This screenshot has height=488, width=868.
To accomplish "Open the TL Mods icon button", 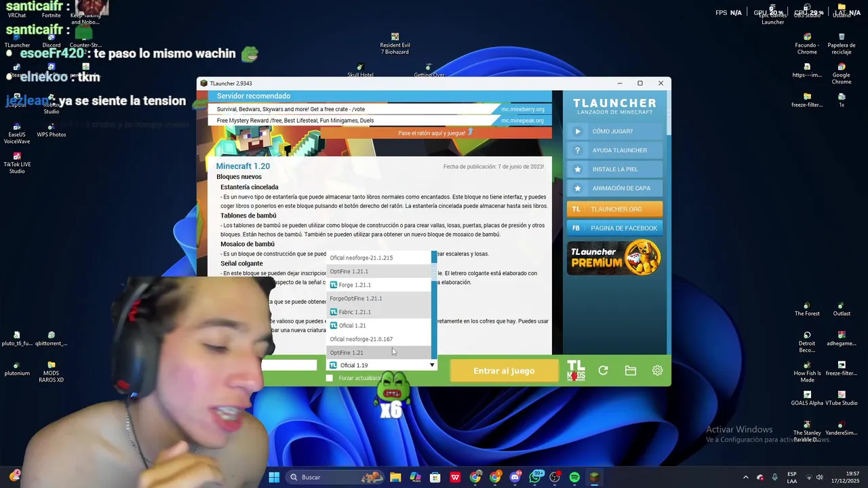I will pos(576,370).
